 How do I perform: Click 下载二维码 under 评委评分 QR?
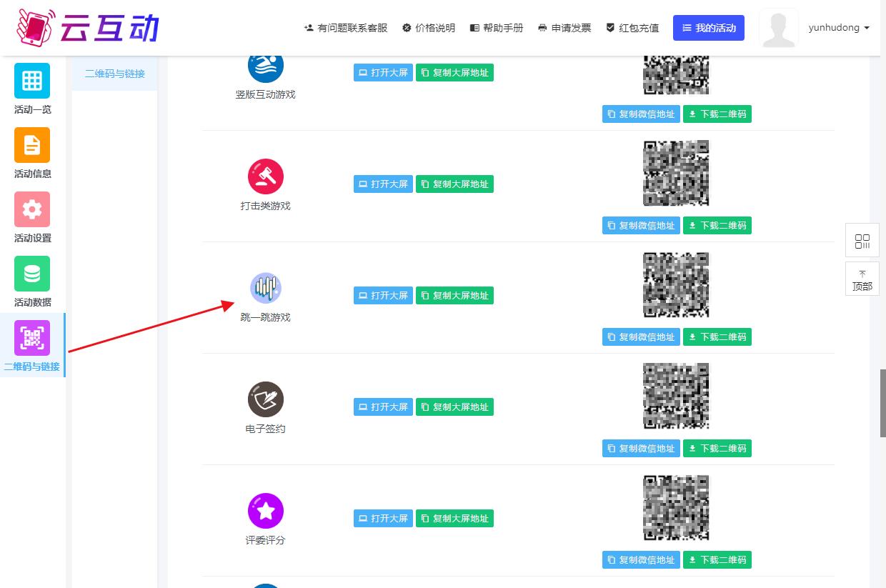[x=717, y=560]
